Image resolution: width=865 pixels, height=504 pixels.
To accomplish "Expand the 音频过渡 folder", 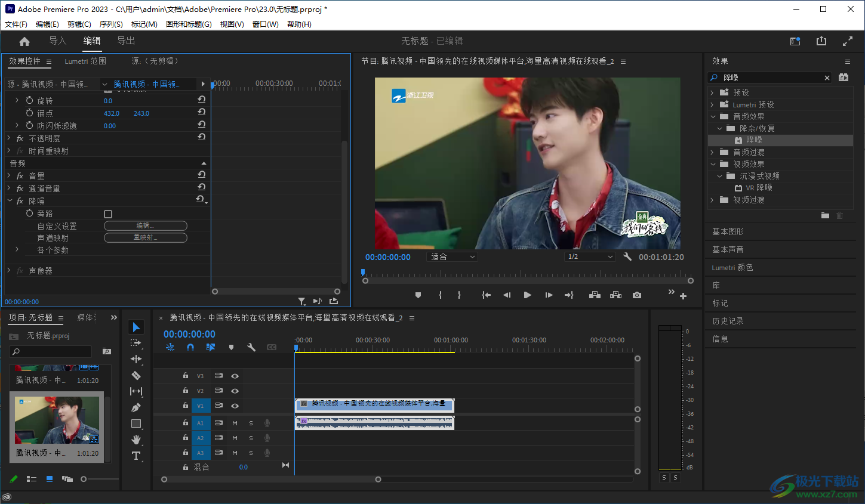I will click(x=712, y=152).
